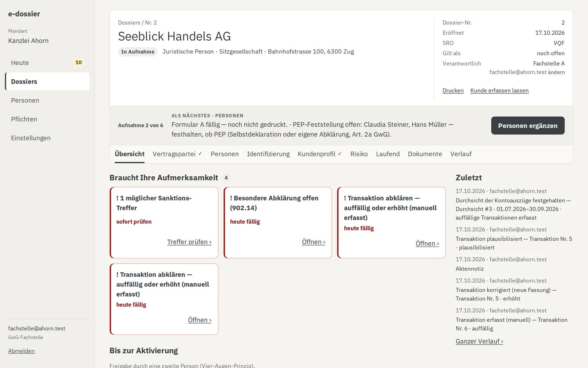Click the 'Transaktion korrigiert (neue Fassung)' entry

click(506, 294)
